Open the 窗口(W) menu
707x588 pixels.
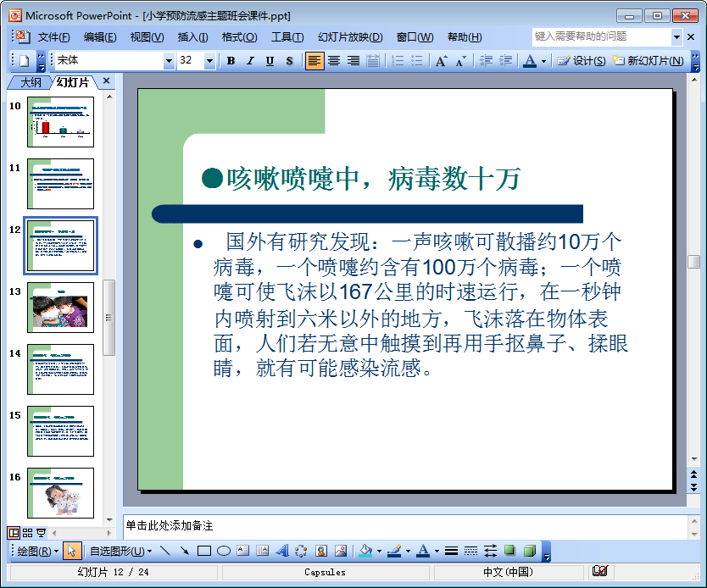(x=415, y=37)
